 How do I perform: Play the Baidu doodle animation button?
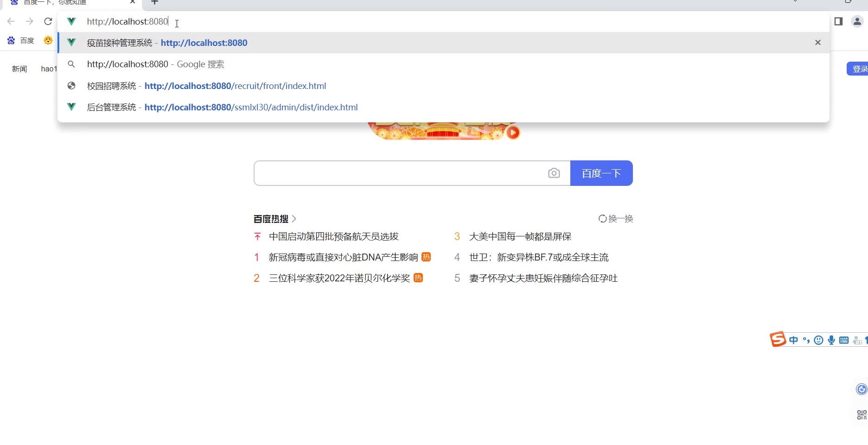pos(513,133)
